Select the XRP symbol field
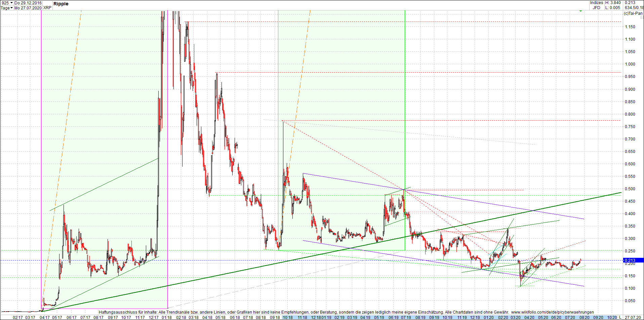644x320 pixels. (47, 8)
